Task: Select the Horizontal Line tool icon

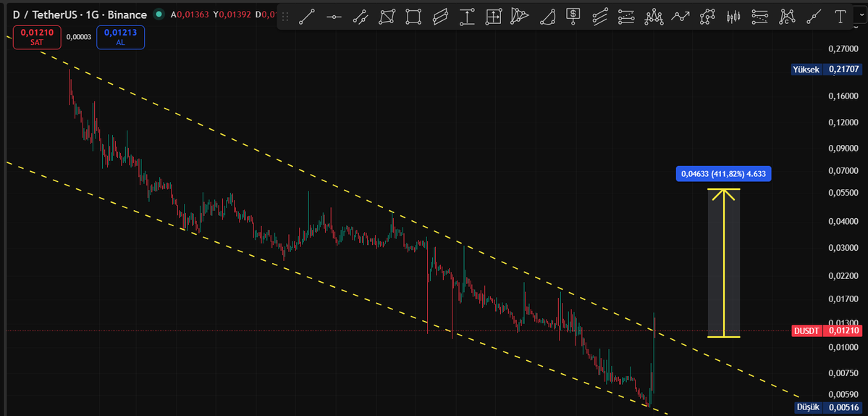Action: coord(334,17)
